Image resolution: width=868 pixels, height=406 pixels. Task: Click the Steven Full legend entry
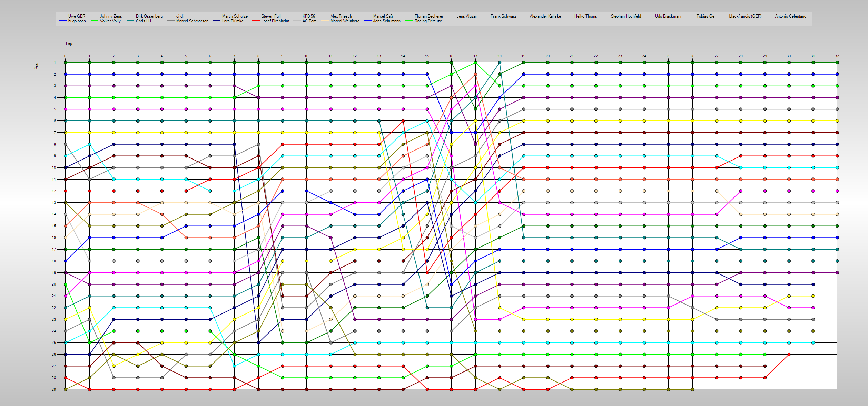266,16
